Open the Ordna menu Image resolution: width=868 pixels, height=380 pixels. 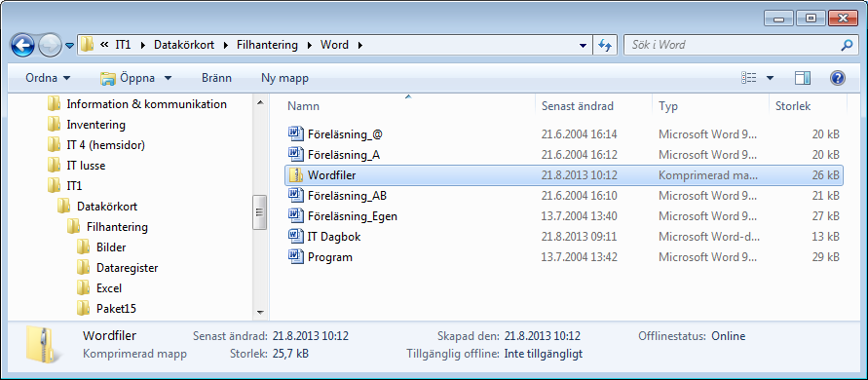coord(48,78)
